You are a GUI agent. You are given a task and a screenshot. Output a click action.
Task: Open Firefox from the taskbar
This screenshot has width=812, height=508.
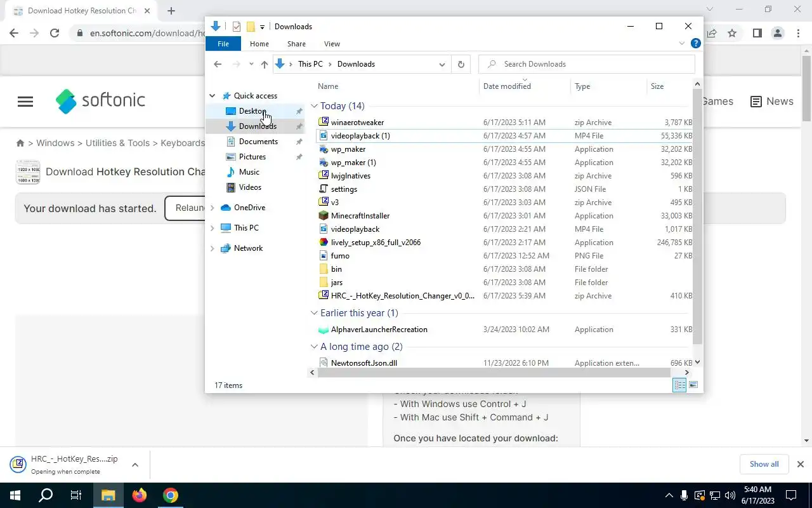coord(139,495)
